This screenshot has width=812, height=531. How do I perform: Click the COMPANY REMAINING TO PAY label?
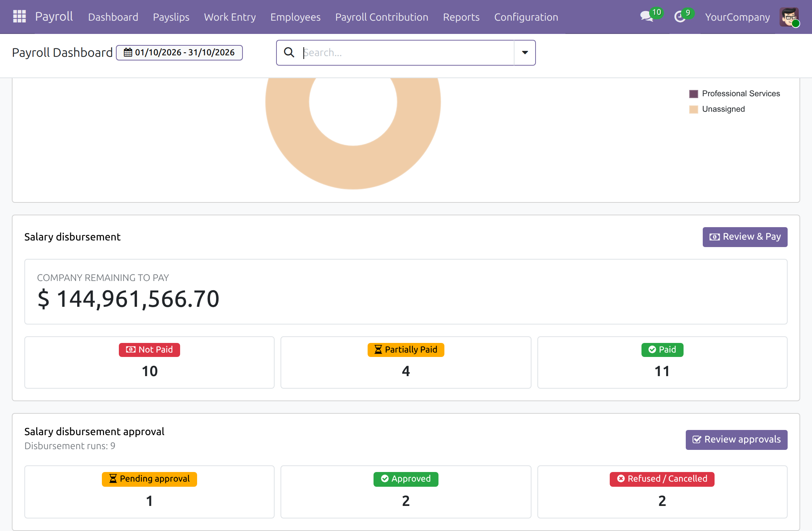[103, 278]
